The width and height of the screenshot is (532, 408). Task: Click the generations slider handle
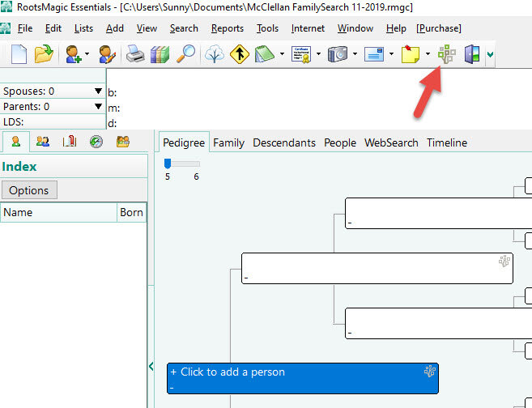(x=168, y=164)
